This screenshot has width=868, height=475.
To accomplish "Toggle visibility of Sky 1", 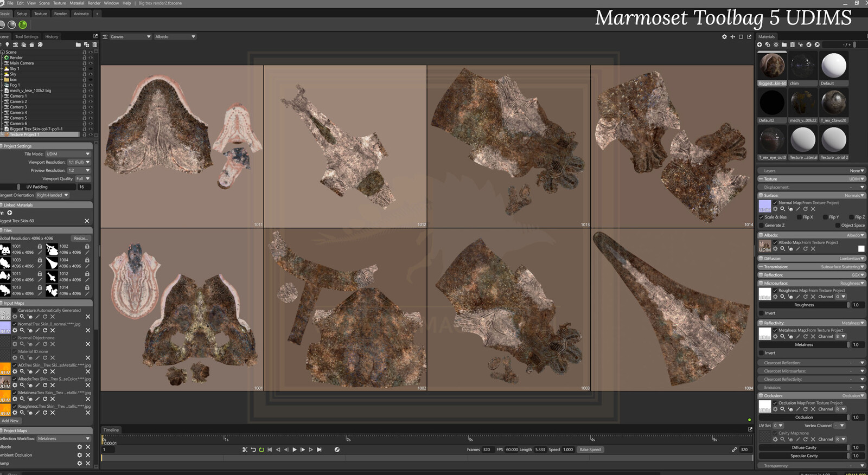I will point(91,69).
